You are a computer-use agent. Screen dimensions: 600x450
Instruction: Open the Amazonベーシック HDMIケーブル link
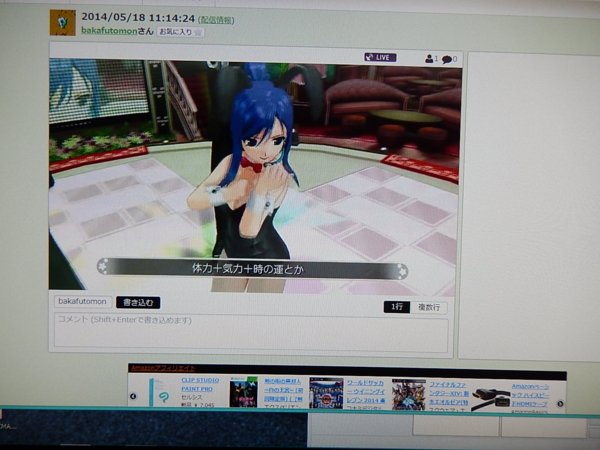click(531, 395)
